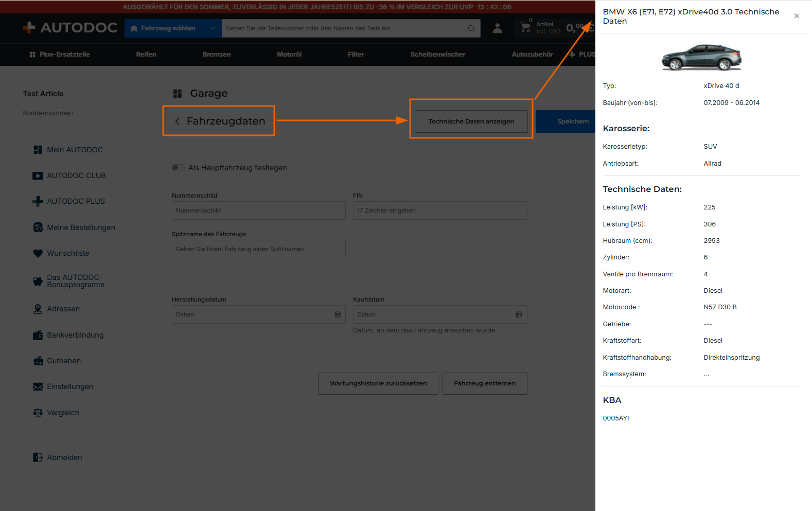Focus the Herstellungsdatum date field

259,314
